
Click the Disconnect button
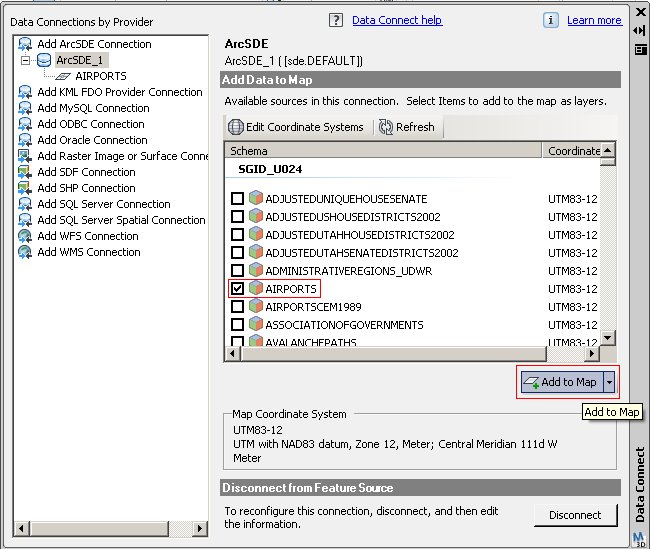[575, 515]
